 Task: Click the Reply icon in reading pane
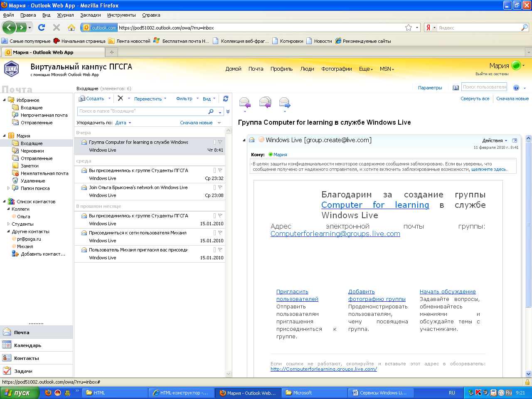coord(245,102)
